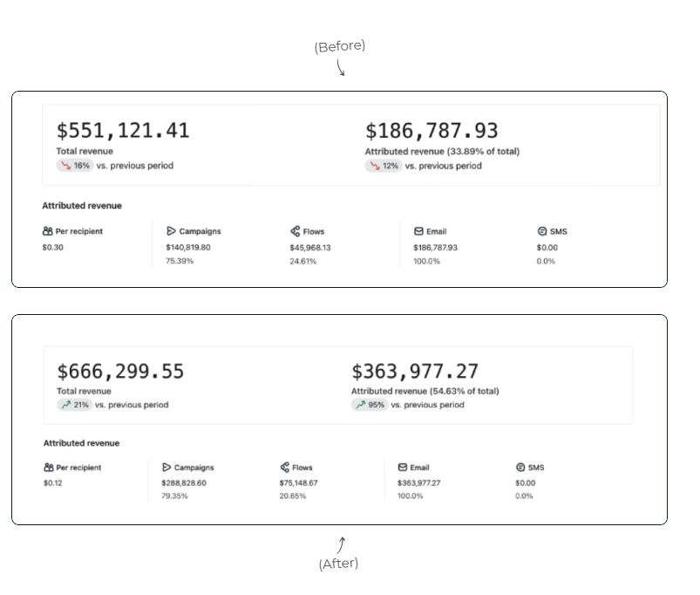The width and height of the screenshot is (700, 595).
Task: Click the Per recipient icon in the Before panel
Action: (x=48, y=231)
